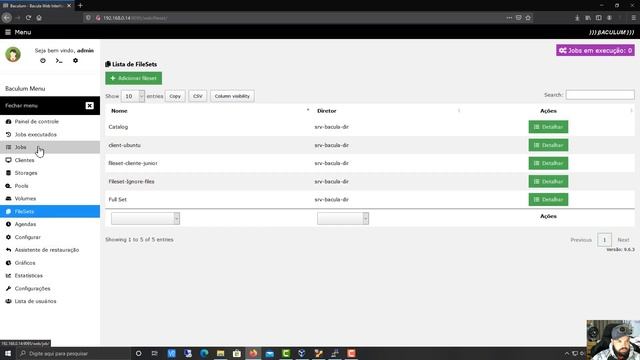The width and height of the screenshot is (640, 360).
Task: Click the Agendas clock icon
Action: [x=8, y=224]
